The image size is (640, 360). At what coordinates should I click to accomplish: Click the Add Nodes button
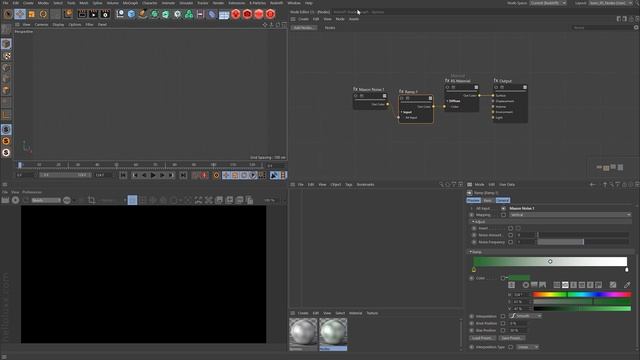click(304, 28)
